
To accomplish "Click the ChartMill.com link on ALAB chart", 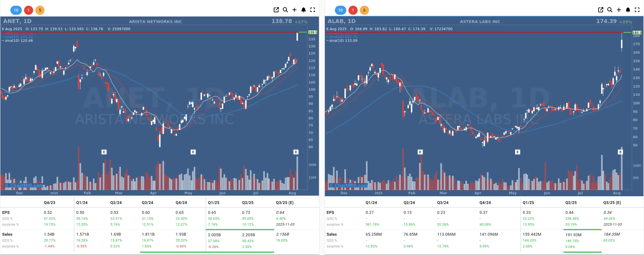I will pyautogui.click(x=349, y=185).
